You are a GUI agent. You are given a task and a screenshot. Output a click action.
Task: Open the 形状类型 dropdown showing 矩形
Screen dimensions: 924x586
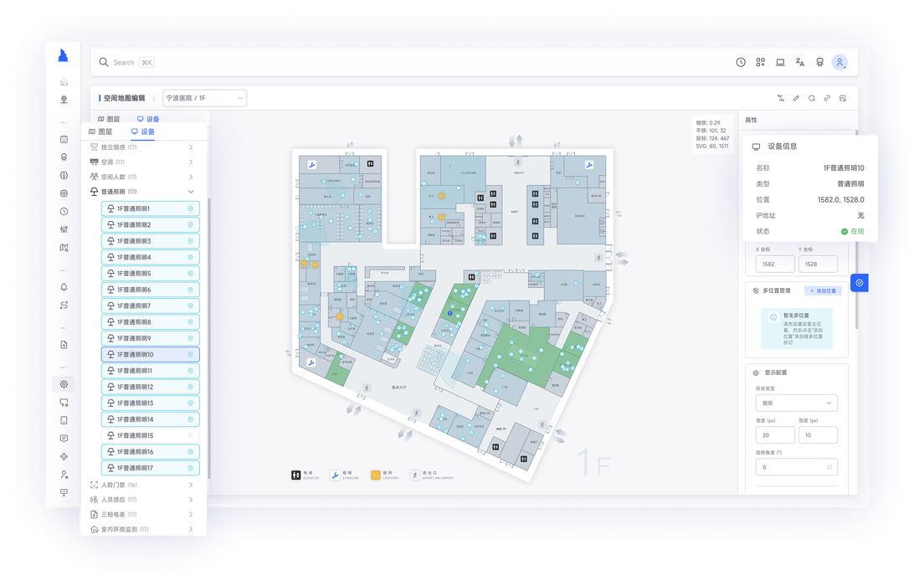(x=795, y=403)
